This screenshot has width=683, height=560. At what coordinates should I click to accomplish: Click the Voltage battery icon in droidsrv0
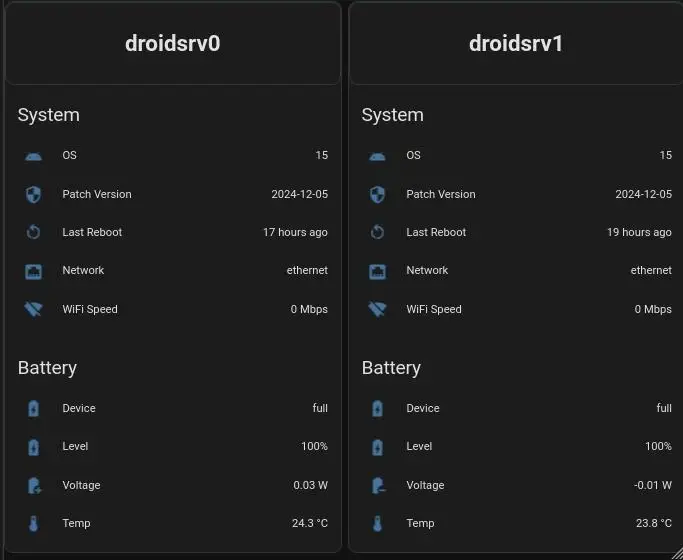pyautogui.click(x=34, y=486)
